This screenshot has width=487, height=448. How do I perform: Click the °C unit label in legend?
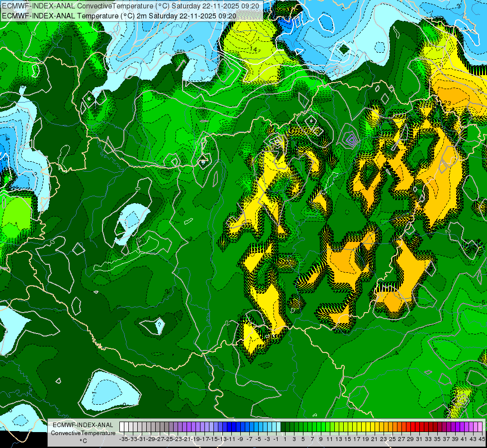point(83,441)
